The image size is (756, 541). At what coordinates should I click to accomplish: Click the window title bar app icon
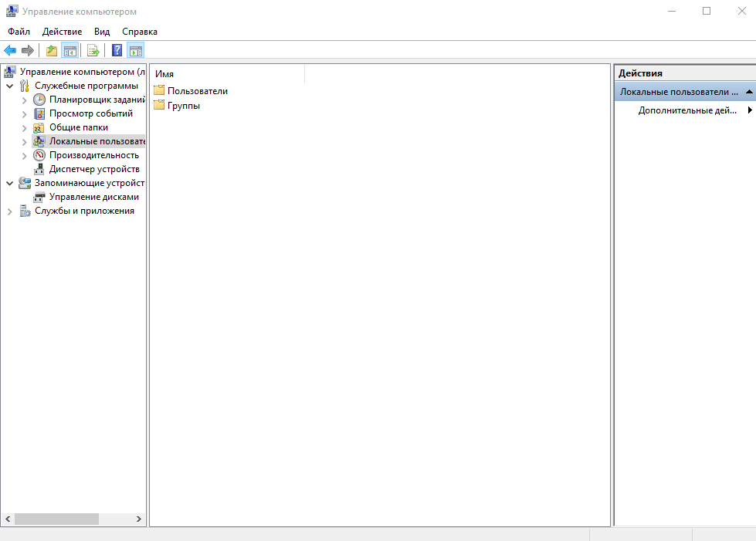12,11
